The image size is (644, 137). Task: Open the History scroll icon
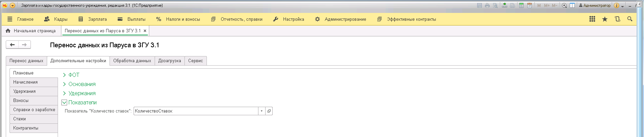click(x=617, y=19)
